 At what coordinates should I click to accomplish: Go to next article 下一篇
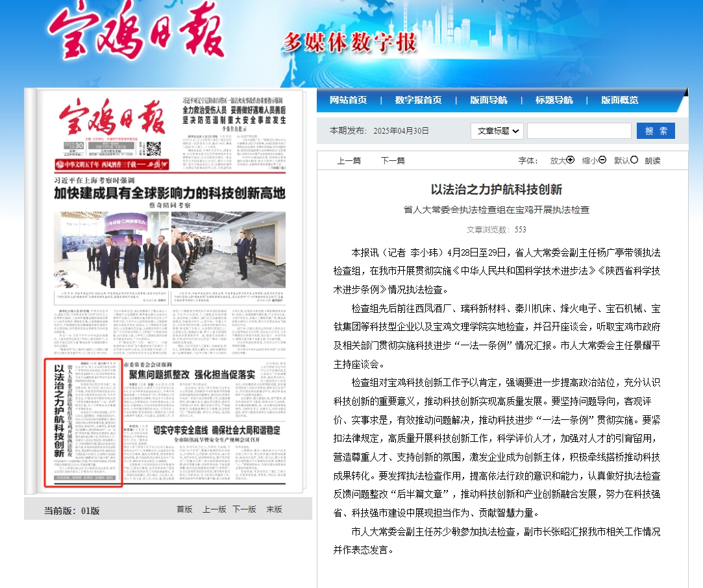point(393,160)
